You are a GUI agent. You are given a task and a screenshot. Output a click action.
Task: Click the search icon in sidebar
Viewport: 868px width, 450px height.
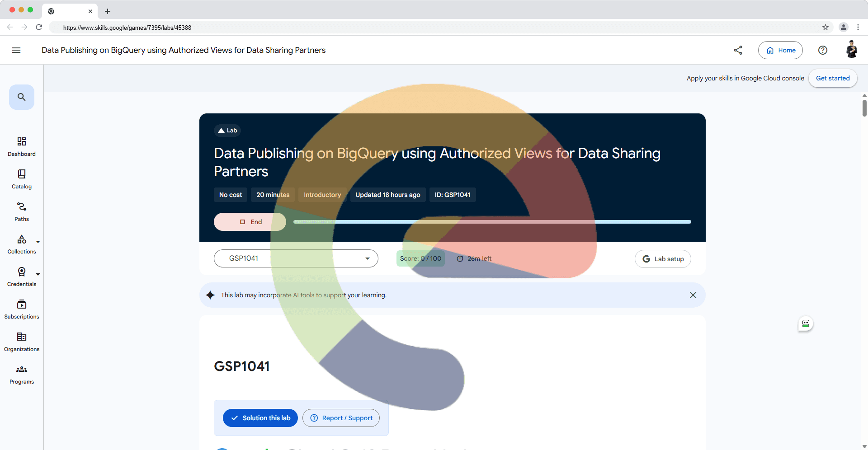[22, 97]
